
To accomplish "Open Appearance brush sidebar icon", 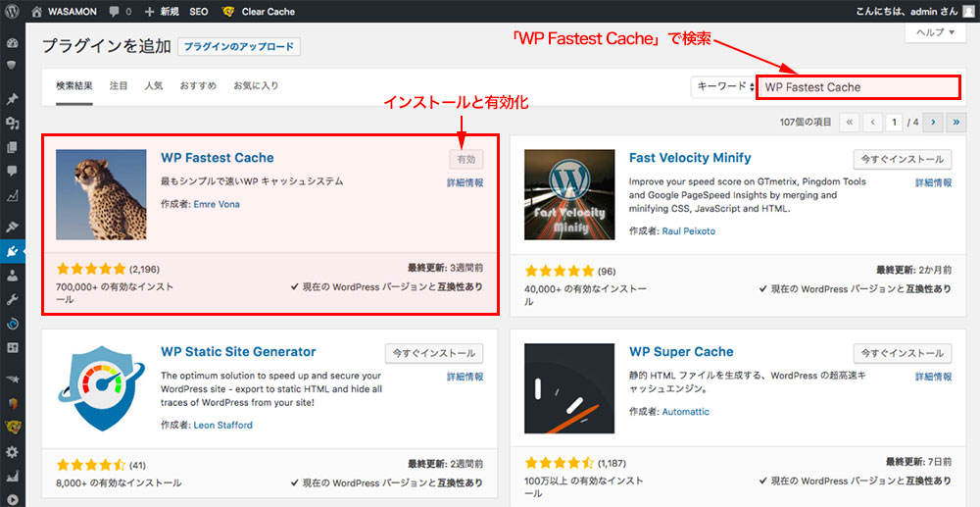I will tap(13, 226).
